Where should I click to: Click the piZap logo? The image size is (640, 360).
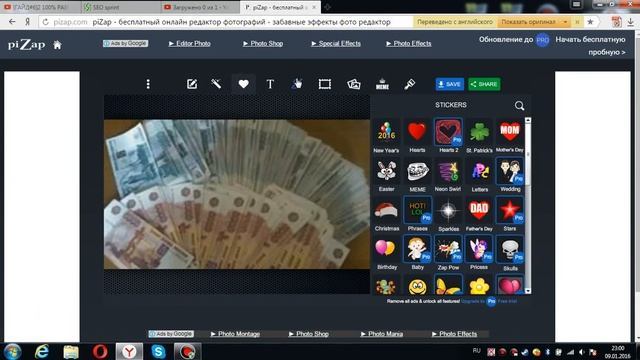(x=27, y=44)
